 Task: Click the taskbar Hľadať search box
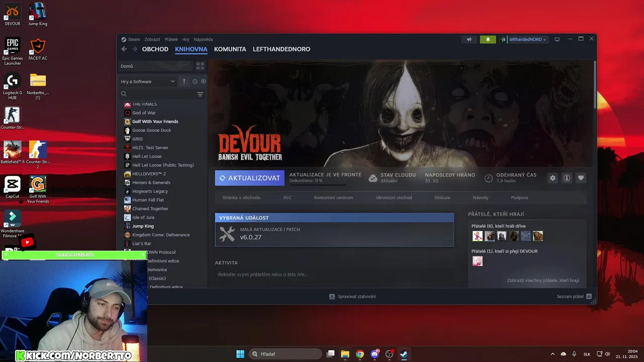[x=286, y=354]
